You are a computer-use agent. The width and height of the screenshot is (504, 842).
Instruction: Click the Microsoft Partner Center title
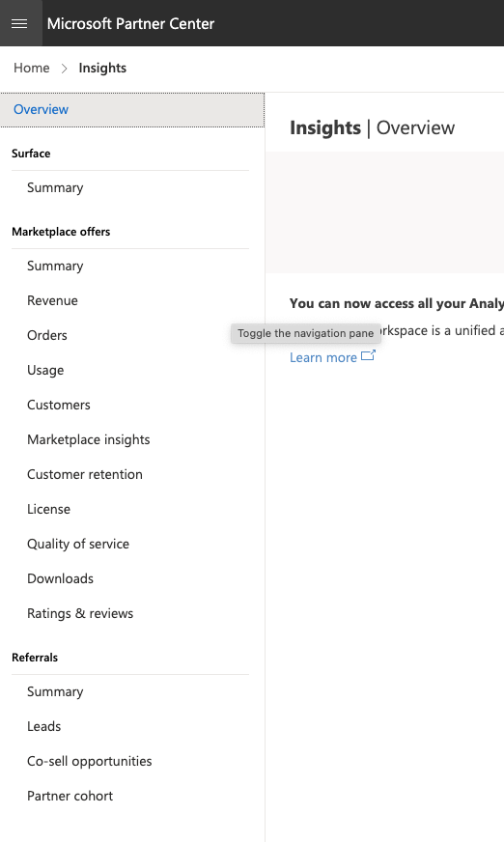pos(130,23)
